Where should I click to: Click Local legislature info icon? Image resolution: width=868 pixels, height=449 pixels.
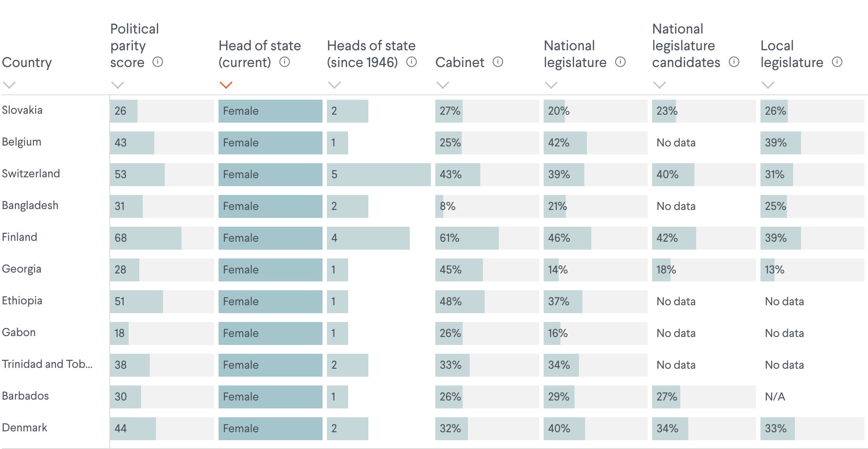[837, 62]
